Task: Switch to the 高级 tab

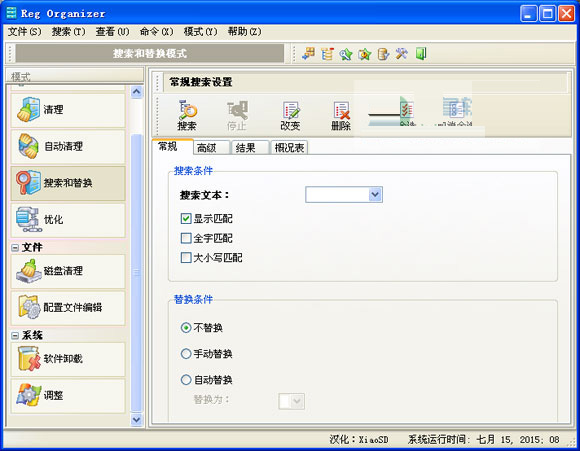Action: coord(212,148)
